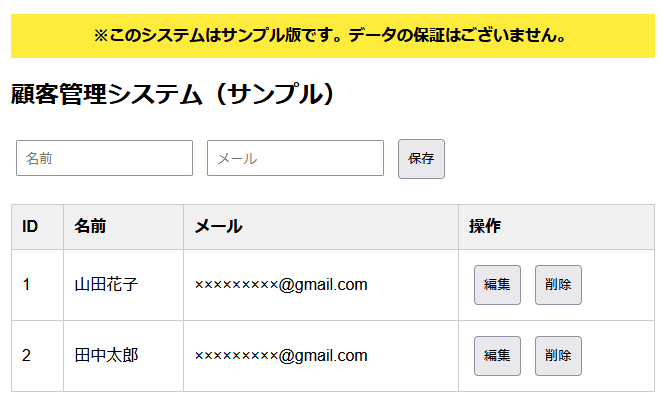
Task: Click ID cell of row 1
Action: point(27,285)
